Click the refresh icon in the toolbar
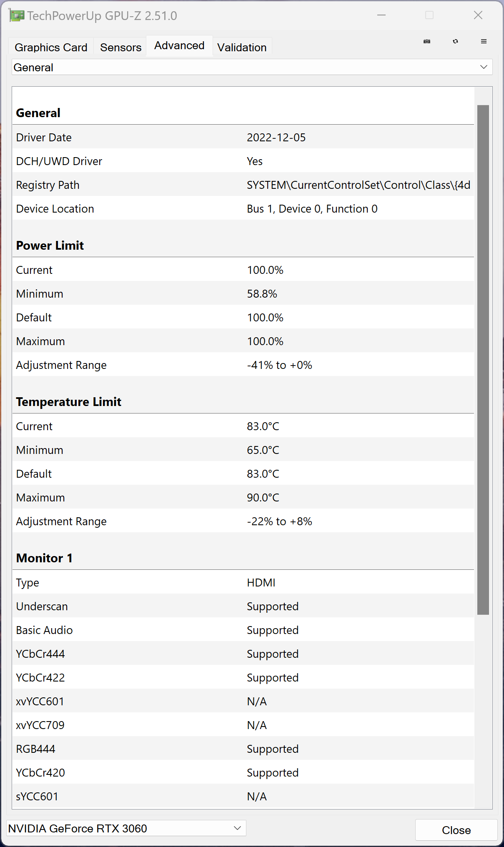Viewport: 504px width, 847px height. pyautogui.click(x=455, y=41)
